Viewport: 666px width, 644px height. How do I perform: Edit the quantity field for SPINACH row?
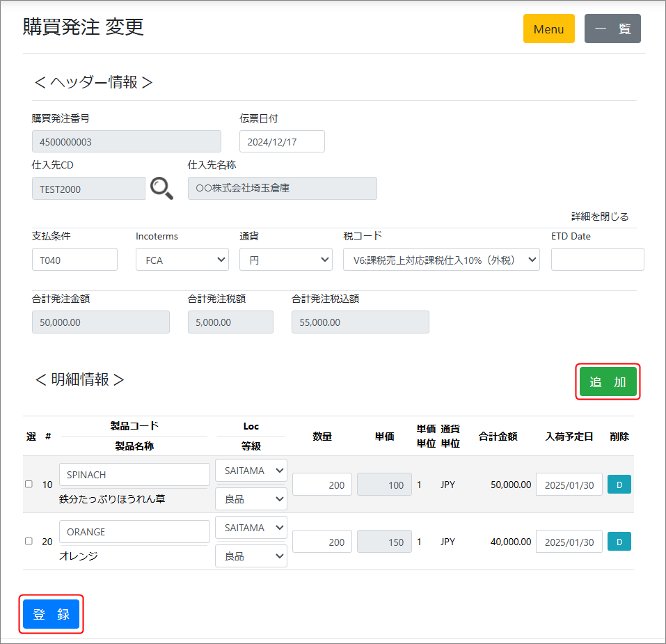coord(322,485)
